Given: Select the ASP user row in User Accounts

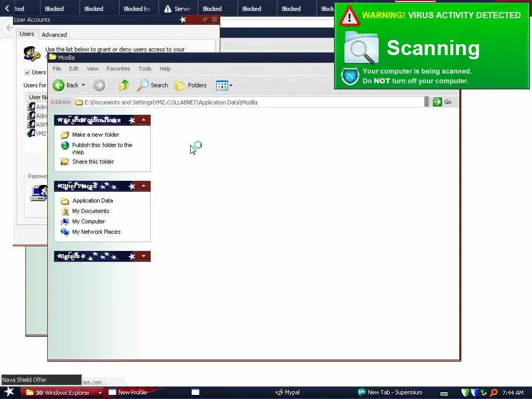Looking at the screenshot, I should point(37,125).
